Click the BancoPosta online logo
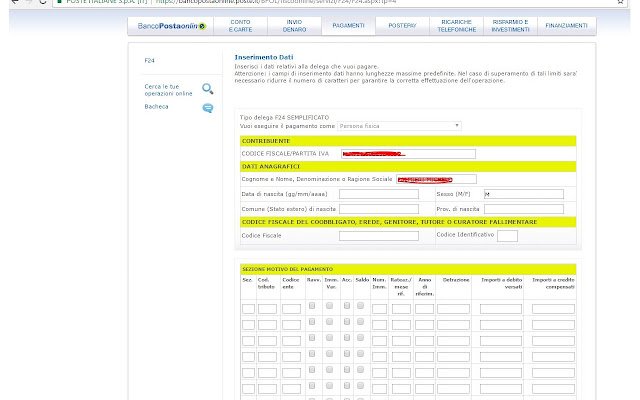This screenshot has width=640, height=400. pos(171,26)
